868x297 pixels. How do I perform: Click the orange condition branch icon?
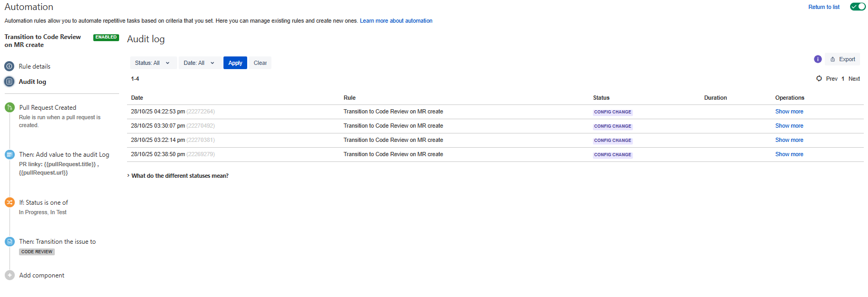tap(9, 203)
